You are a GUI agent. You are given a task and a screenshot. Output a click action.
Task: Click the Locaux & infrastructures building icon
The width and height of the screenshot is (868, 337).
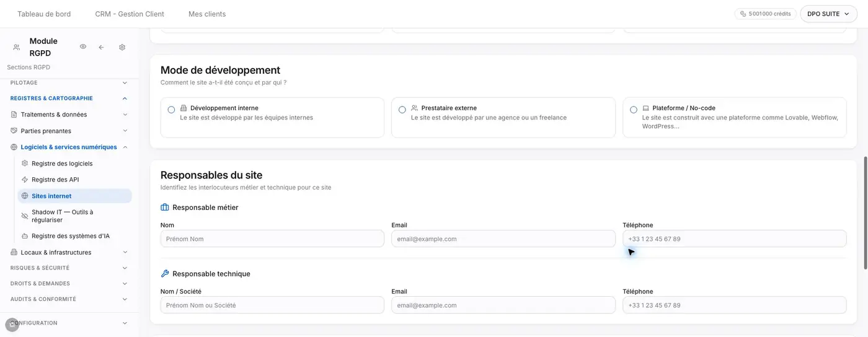point(14,252)
